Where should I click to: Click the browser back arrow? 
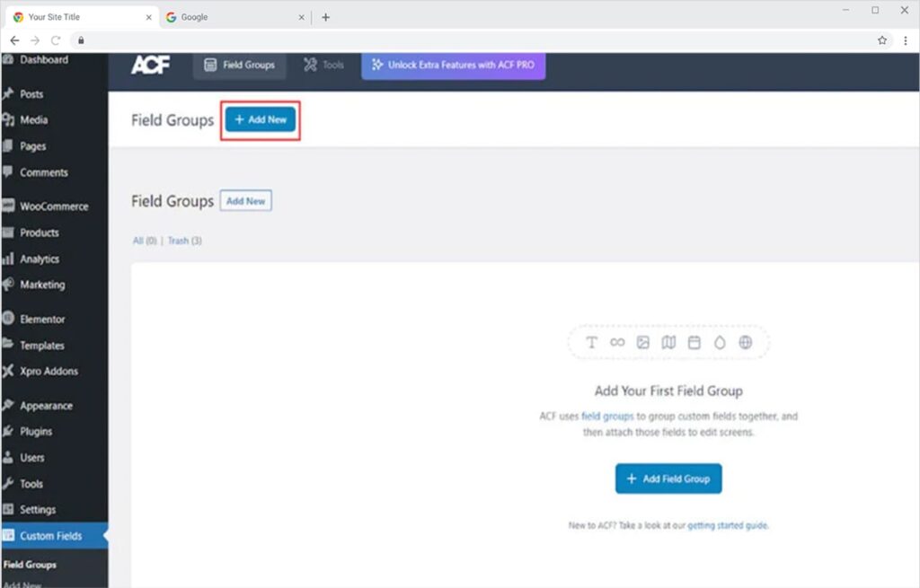tap(14, 40)
